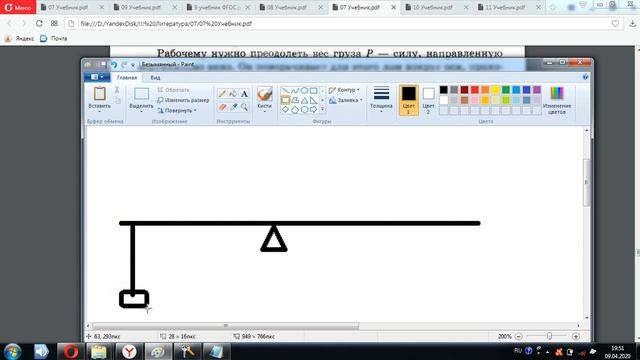
Task: Choose the Triangle shape
Action: point(304,100)
